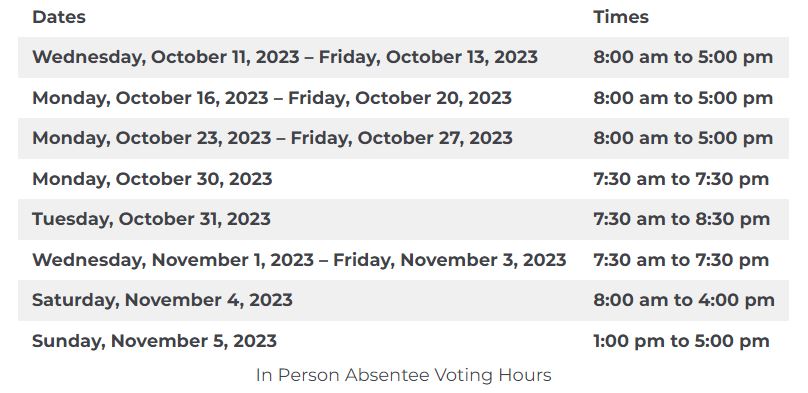Click the Times column header
The width and height of the screenshot is (808, 393).
click(x=620, y=17)
